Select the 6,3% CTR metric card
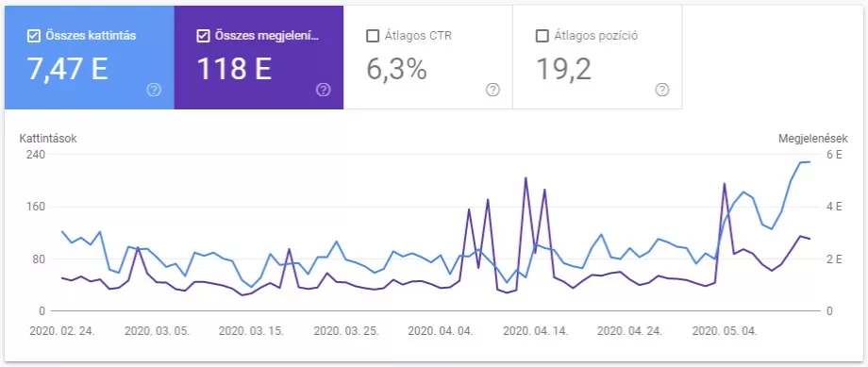The width and height of the screenshot is (868, 367). [x=428, y=58]
